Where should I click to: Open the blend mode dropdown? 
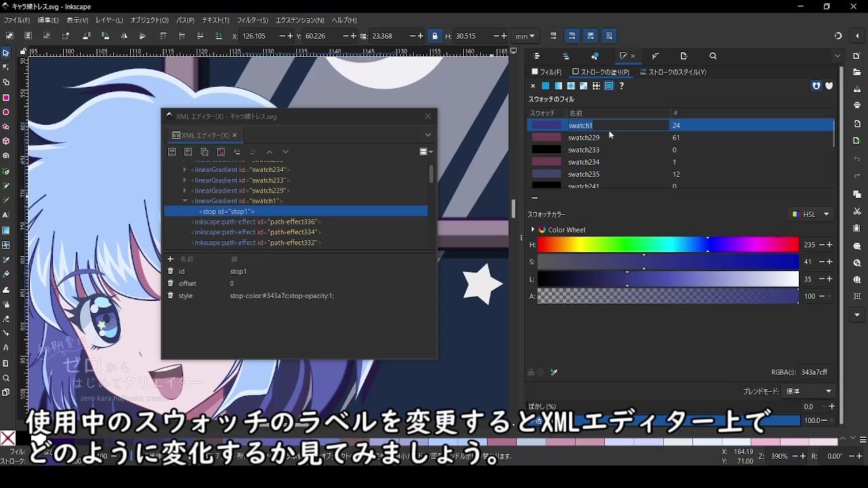coord(808,391)
